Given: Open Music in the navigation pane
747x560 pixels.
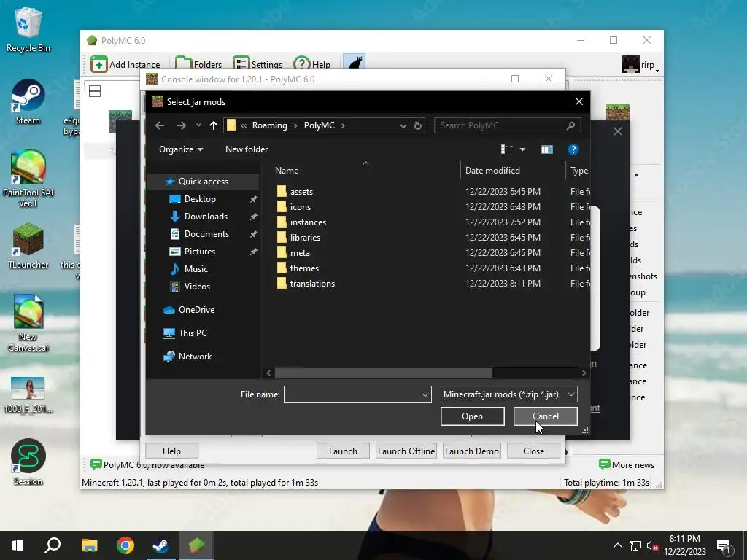Looking at the screenshot, I should (x=196, y=269).
